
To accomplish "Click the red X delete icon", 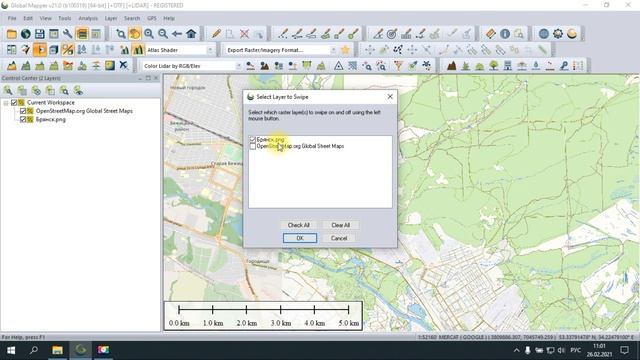I will 244,34.
